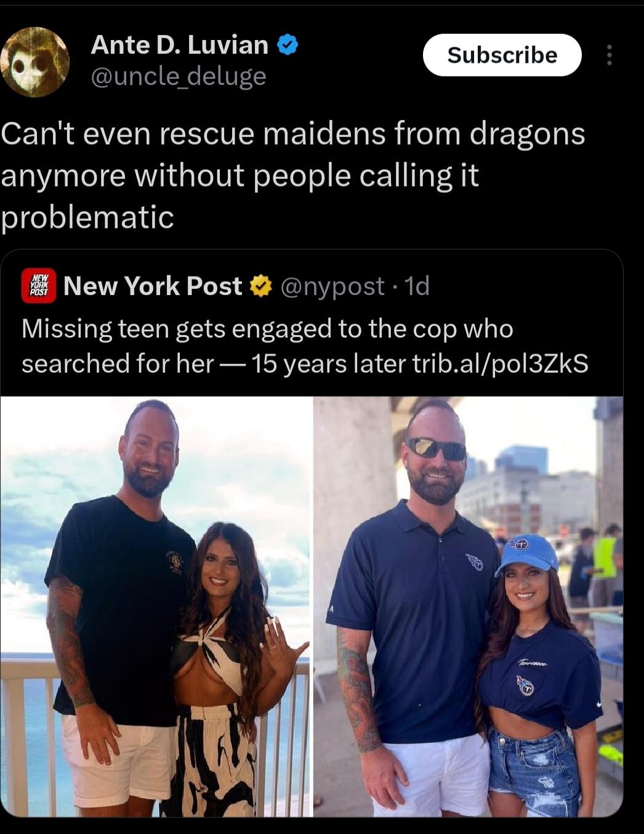Click the gold verified badge next to New York Post

coord(261,286)
